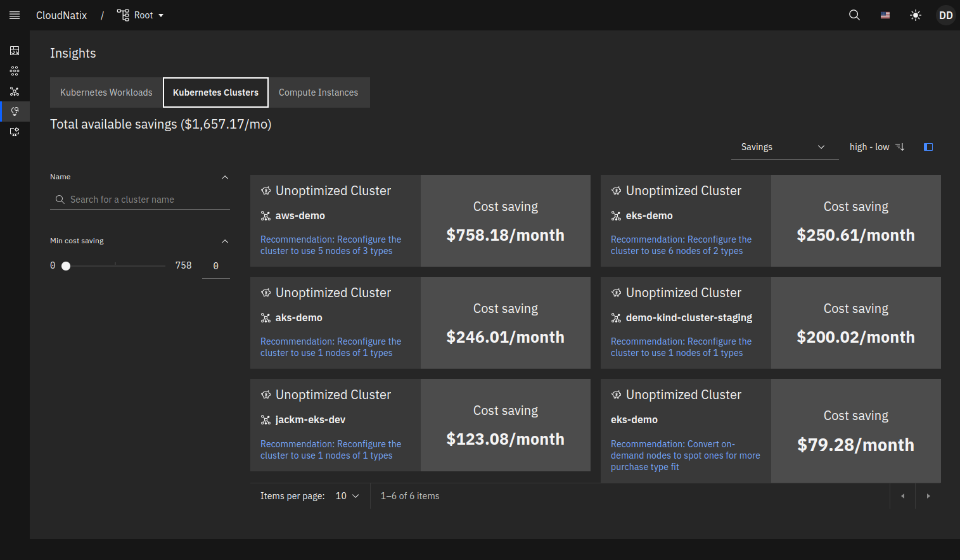Open the dashboard icon in sidebar
960x560 pixels.
tap(15, 51)
